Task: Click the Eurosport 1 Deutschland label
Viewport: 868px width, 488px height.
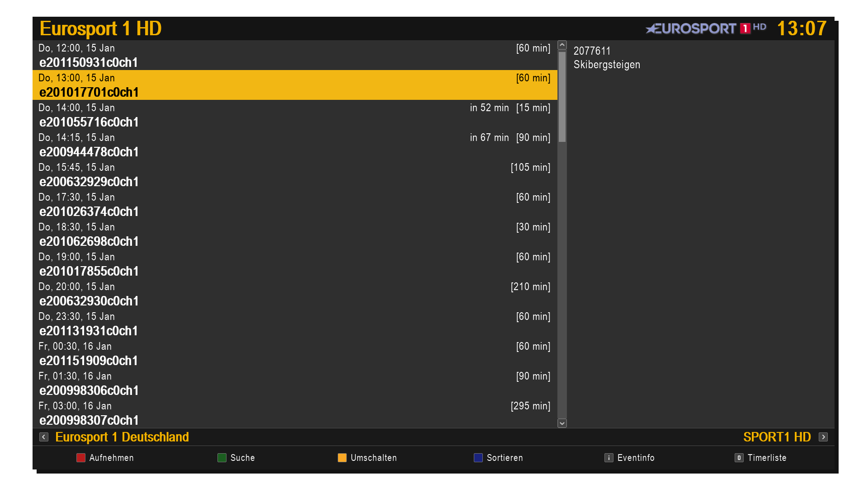Action: point(122,437)
